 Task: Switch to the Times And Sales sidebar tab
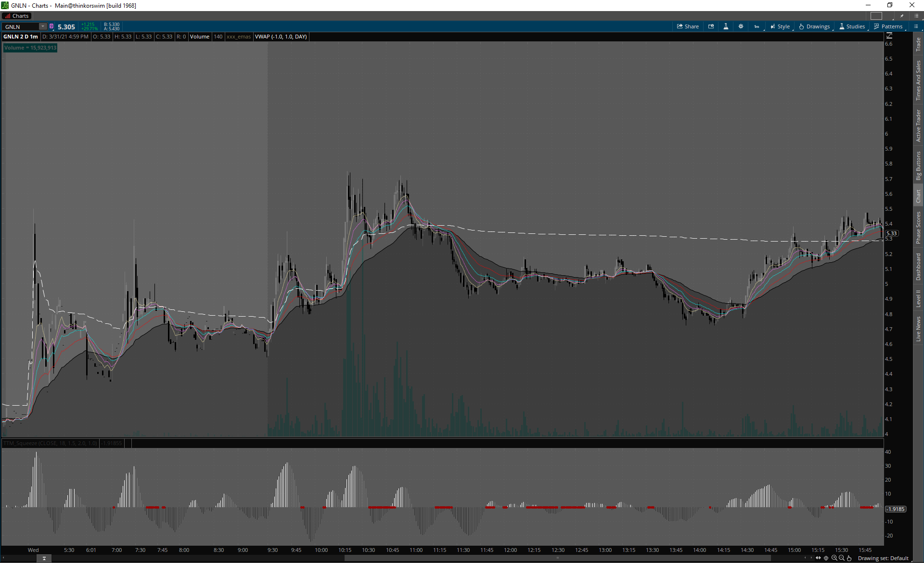point(918,80)
